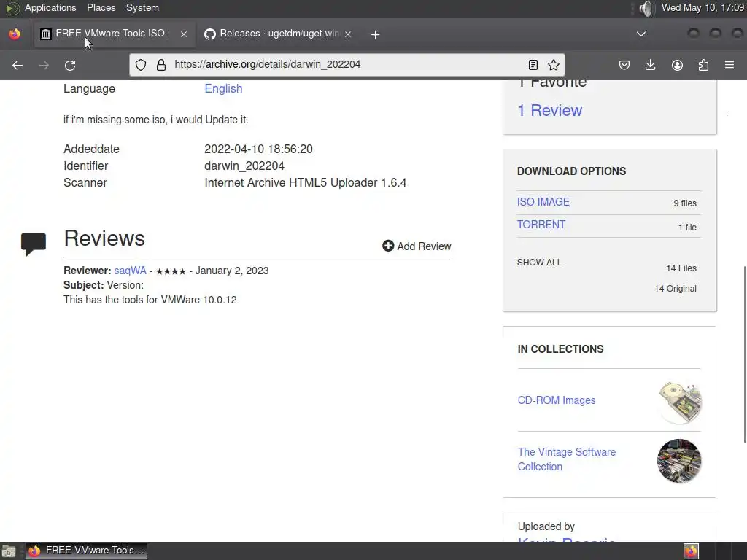Screen dimensions: 747x560
Task: Click the January 2, 2023 review date
Action: pos(232,271)
